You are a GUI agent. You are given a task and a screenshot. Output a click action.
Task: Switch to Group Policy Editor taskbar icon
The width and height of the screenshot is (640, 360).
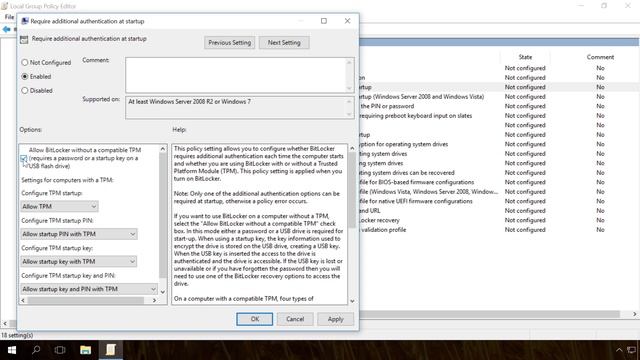111,350
